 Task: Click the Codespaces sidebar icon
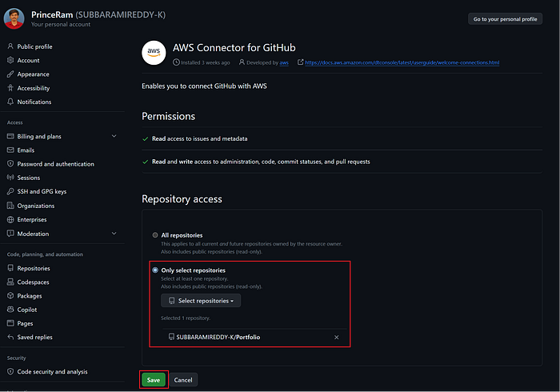tap(10, 282)
